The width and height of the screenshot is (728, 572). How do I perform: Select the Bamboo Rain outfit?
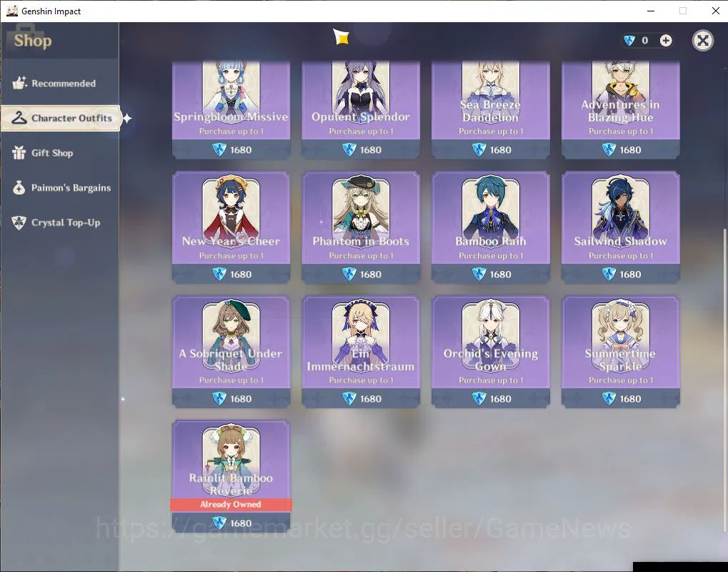tap(491, 227)
